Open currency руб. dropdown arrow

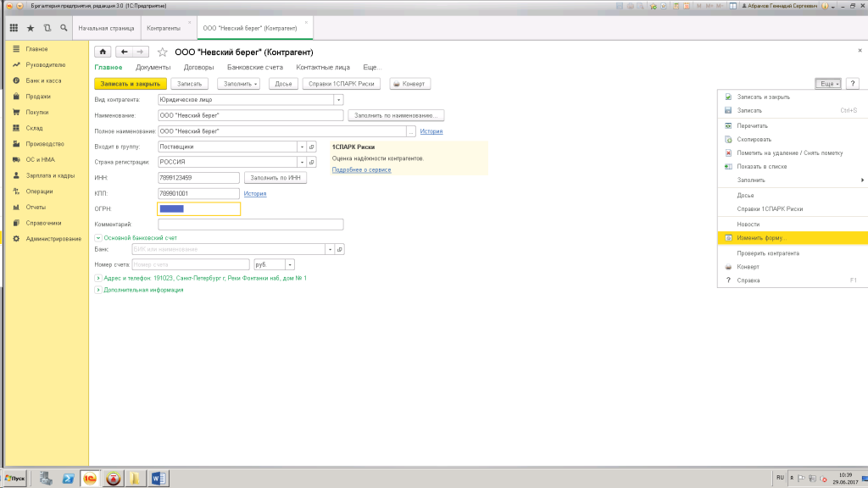click(x=290, y=265)
